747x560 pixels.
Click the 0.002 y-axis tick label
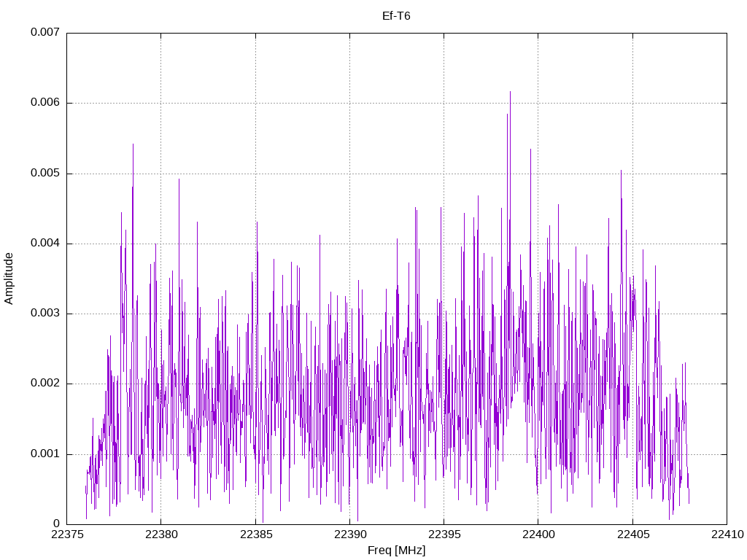point(45,384)
